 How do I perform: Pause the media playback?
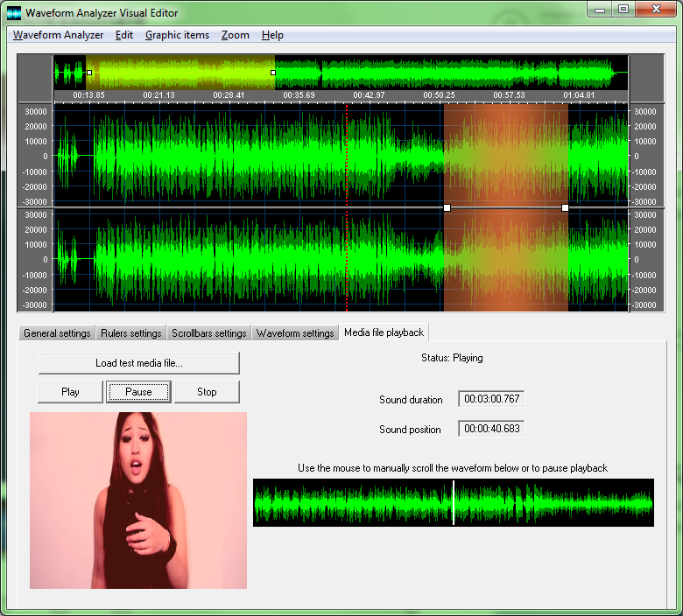click(x=138, y=392)
